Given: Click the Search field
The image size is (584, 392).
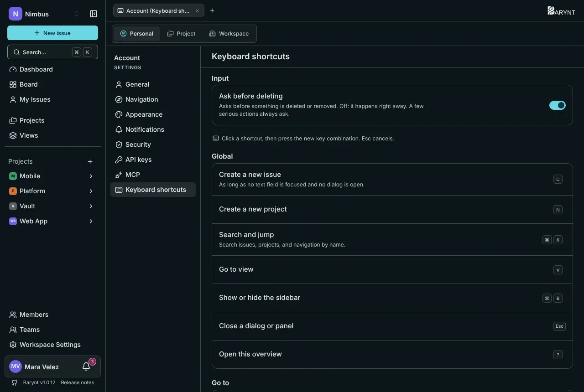Looking at the screenshot, I should pyautogui.click(x=52, y=52).
